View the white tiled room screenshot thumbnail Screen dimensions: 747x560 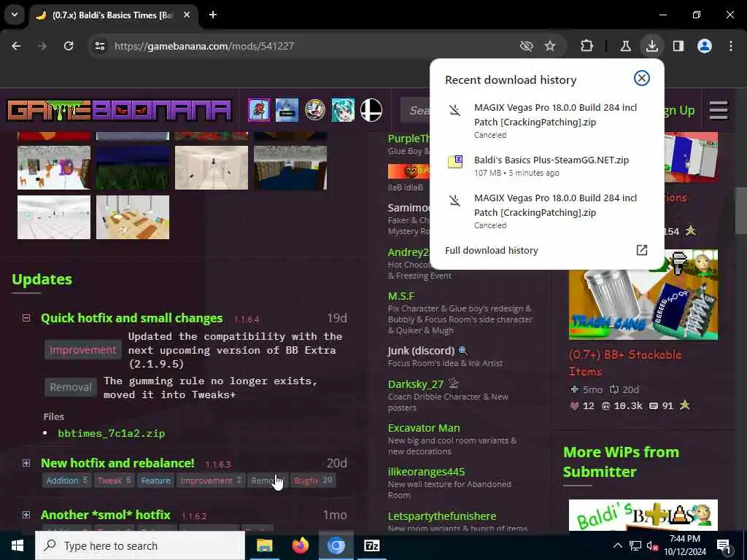(54, 217)
